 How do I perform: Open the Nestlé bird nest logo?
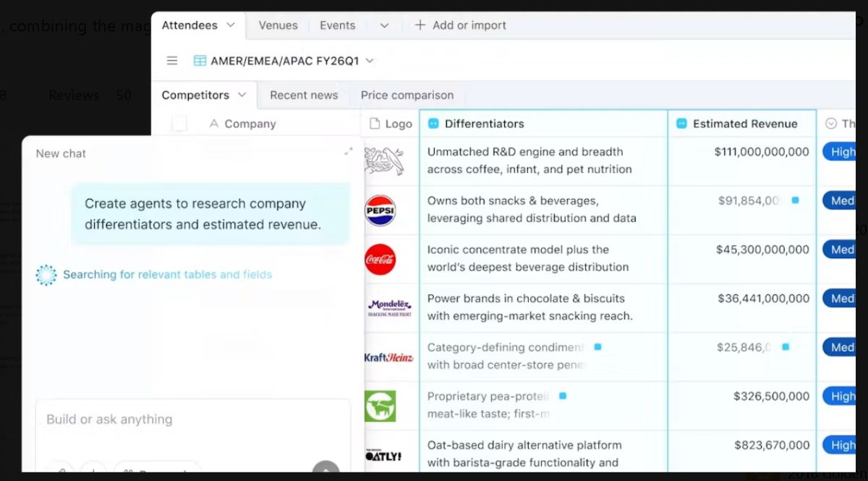tap(383, 161)
